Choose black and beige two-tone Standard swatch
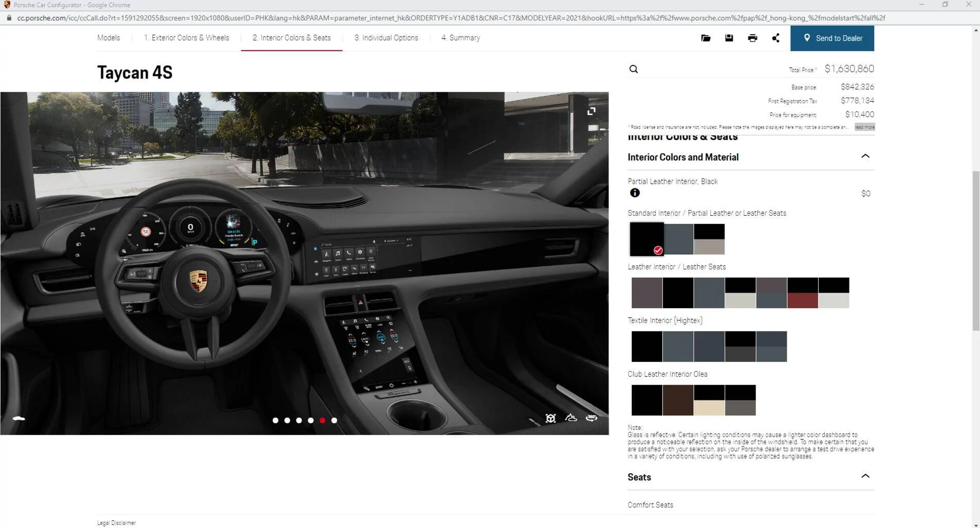 click(x=709, y=239)
